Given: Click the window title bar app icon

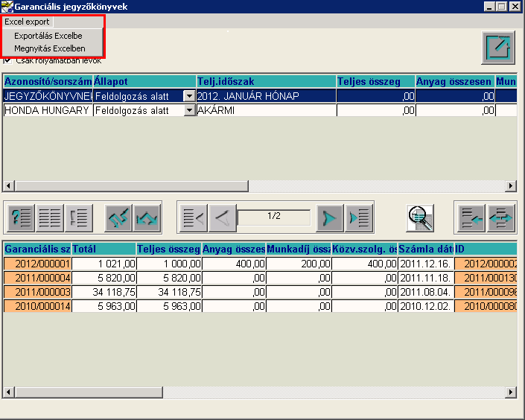Looking at the screenshot, I should (7, 7).
